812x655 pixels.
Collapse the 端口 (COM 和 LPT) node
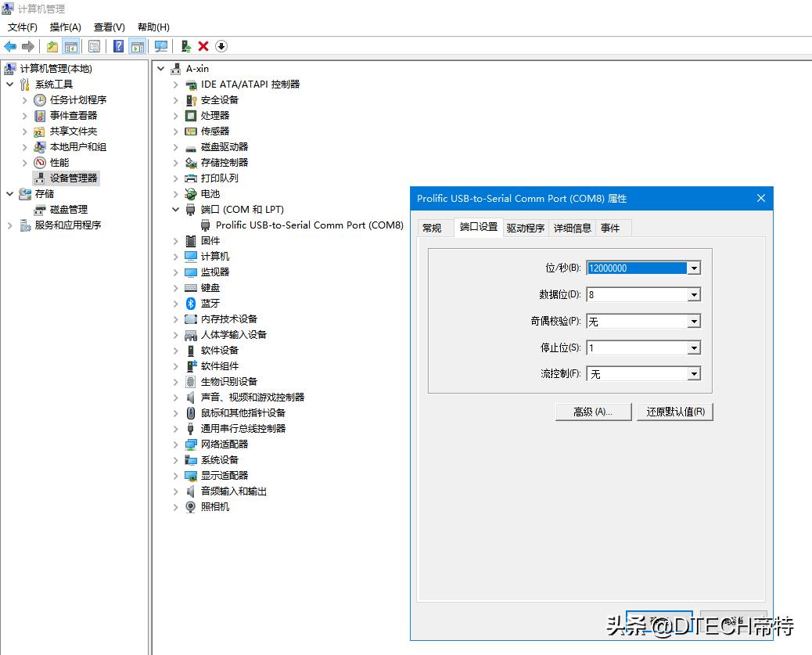pos(175,209)
